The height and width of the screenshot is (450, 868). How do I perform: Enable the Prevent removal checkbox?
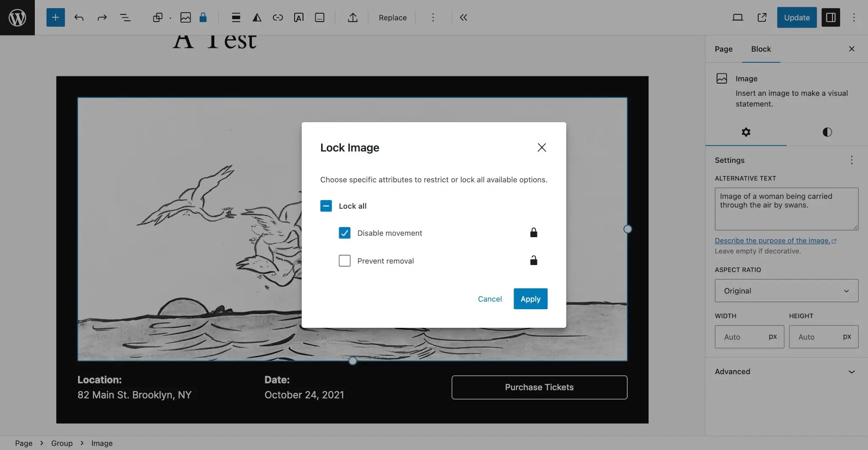344,260
